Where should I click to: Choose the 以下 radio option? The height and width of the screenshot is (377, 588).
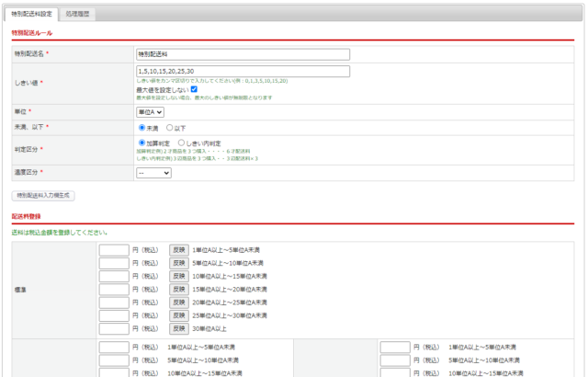[168, 128]
